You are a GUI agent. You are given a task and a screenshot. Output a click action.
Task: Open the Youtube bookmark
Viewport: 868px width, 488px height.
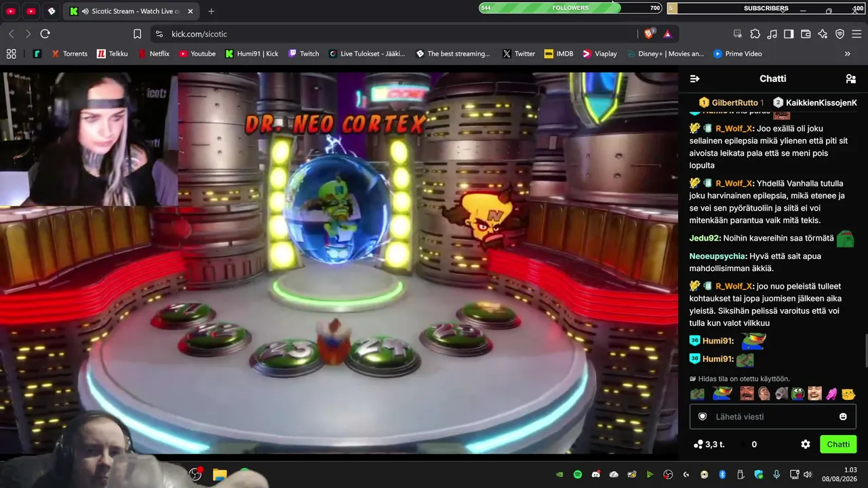197,54
